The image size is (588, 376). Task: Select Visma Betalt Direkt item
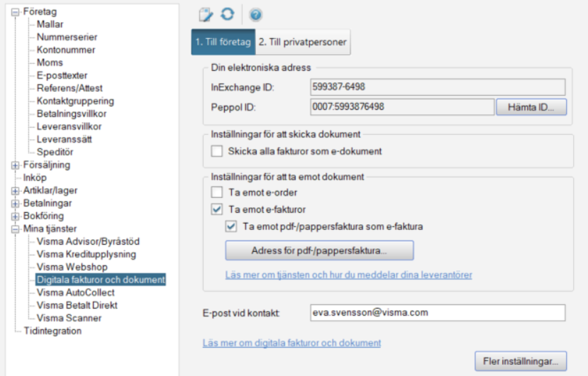(77, 305)
